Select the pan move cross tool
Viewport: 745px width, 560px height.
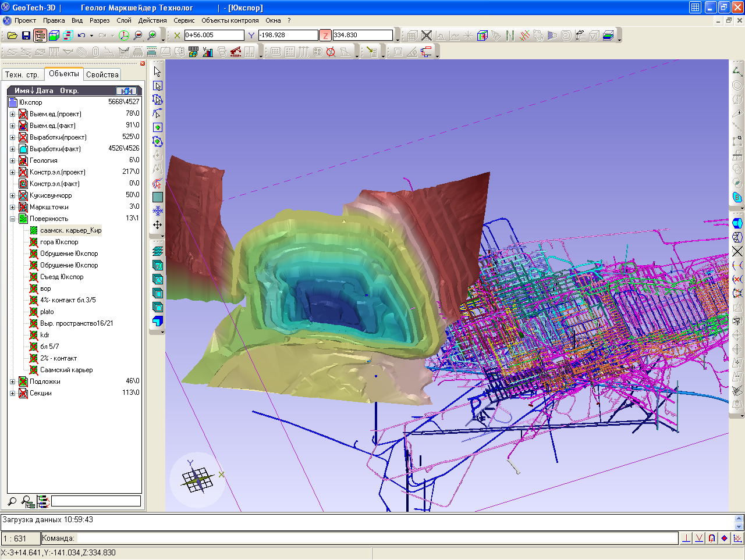[x=158, y=225]
